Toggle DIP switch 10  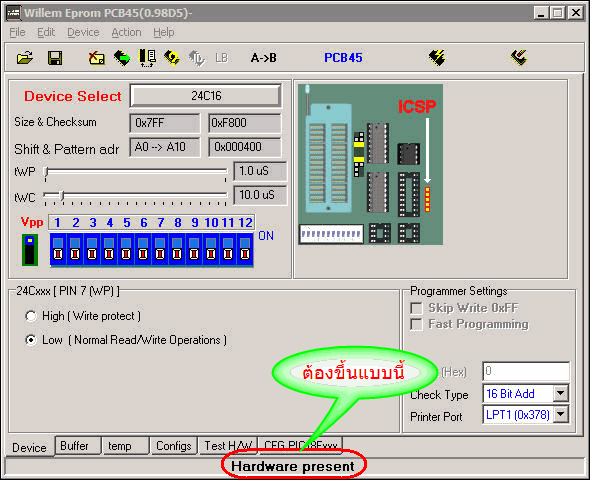(211, 249)
